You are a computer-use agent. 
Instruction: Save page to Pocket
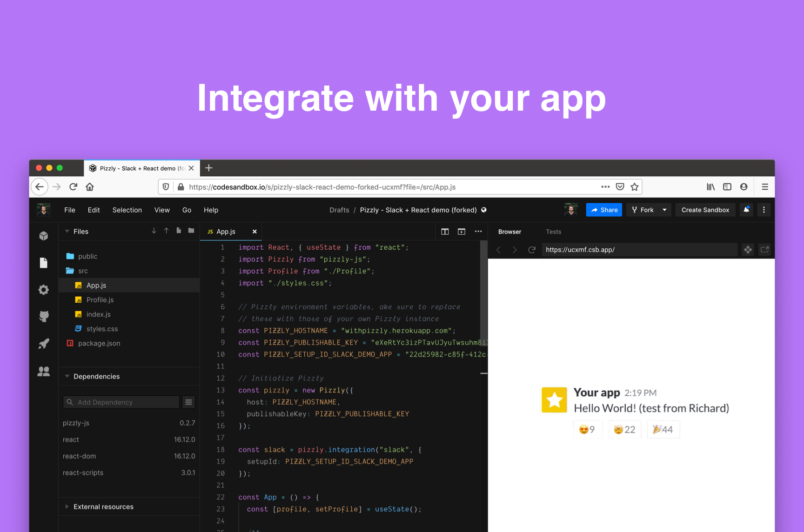pos(620,187)
